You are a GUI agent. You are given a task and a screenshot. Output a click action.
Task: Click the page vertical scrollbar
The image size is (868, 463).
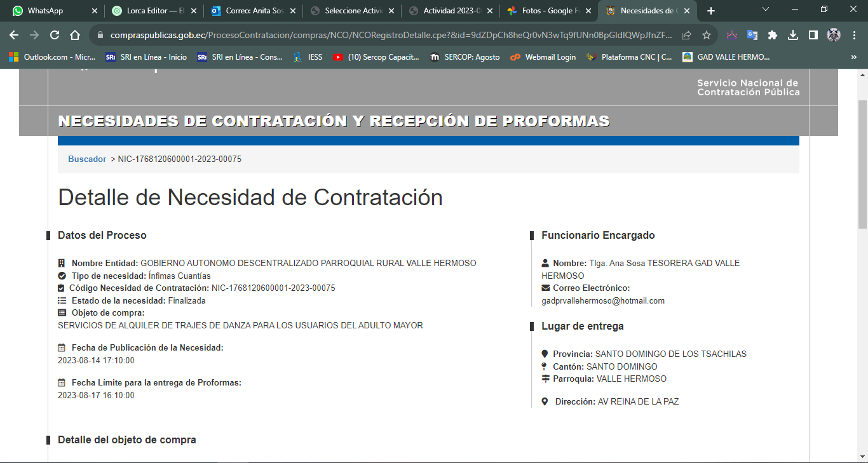[862, 165]
